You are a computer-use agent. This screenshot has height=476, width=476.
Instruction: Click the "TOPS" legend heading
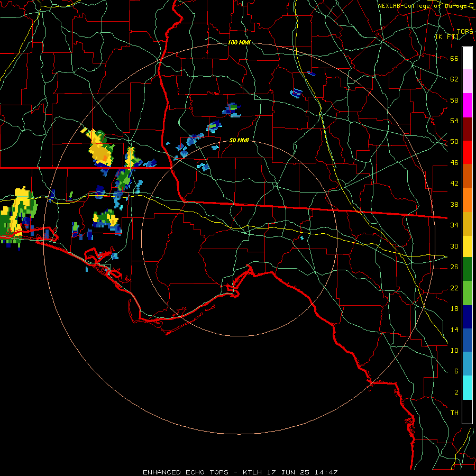point(465,32)
